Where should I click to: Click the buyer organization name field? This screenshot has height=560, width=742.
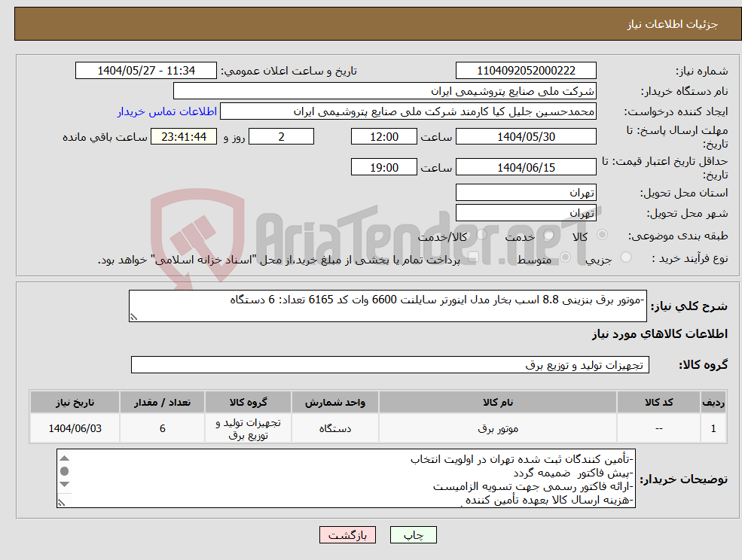tap(385, 91)
